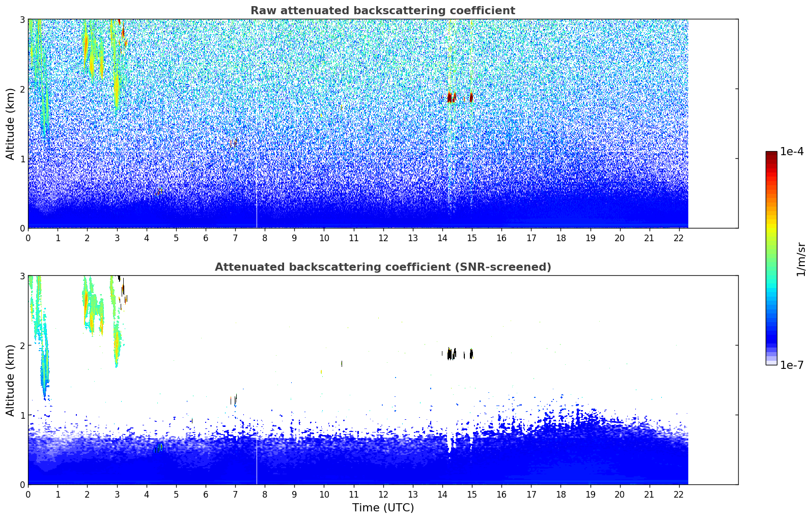
Task: Click hour 22 tick label under raw plot
Action: tap(679, 238)
